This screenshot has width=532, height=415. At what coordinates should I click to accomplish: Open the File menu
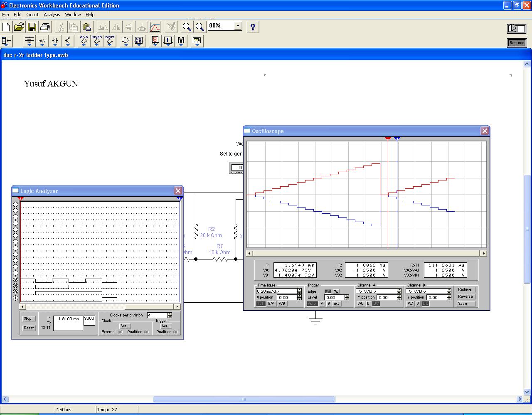5,15
